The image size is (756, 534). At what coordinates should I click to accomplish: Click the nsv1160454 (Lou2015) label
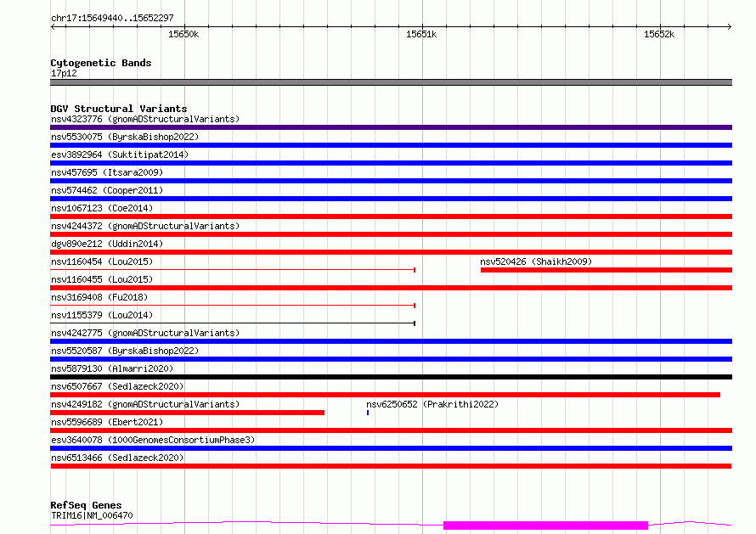102,261
